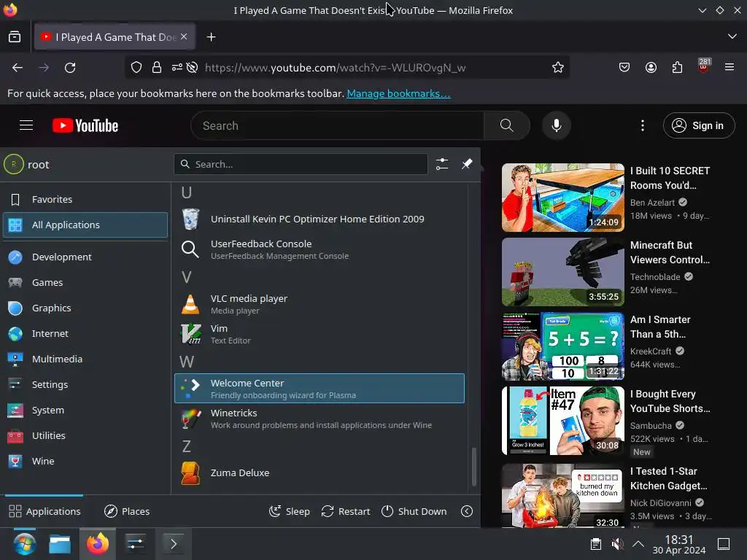Open the Manage bookmarks link

[x=398, y=93]
